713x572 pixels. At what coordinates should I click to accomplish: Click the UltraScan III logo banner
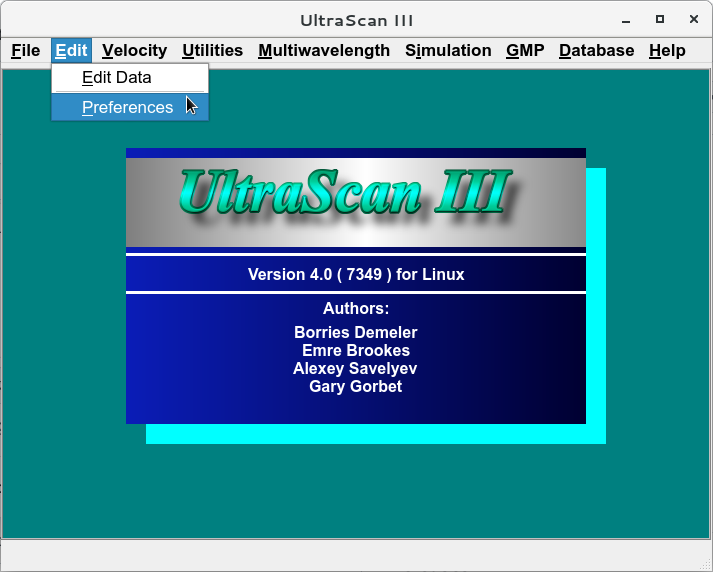coord(356,202)
